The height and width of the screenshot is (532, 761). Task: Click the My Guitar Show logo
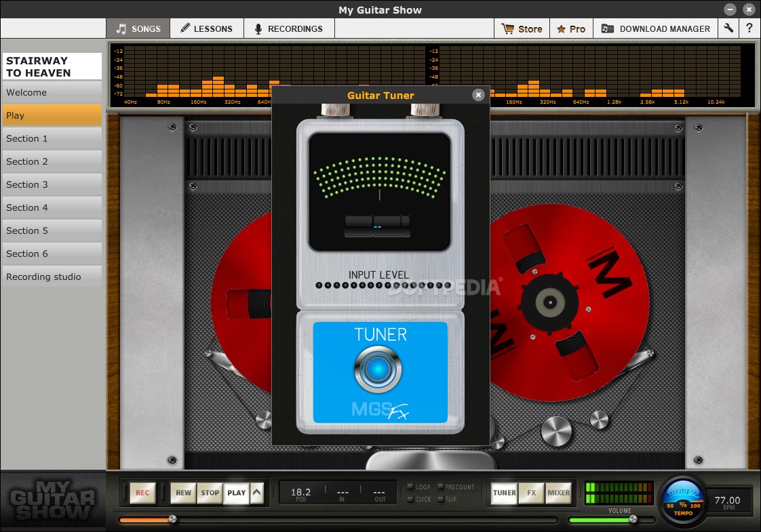click(52, 500)
